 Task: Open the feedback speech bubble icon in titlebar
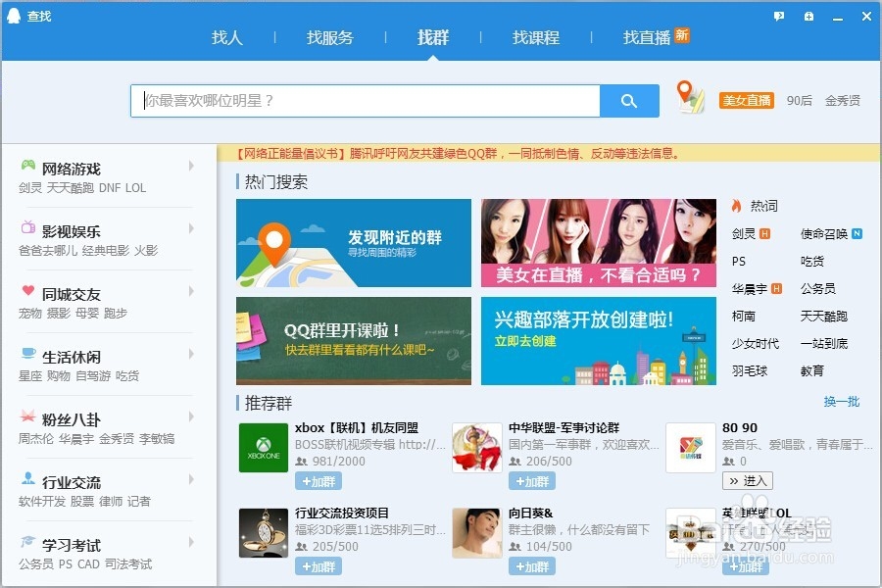[777, 16]
